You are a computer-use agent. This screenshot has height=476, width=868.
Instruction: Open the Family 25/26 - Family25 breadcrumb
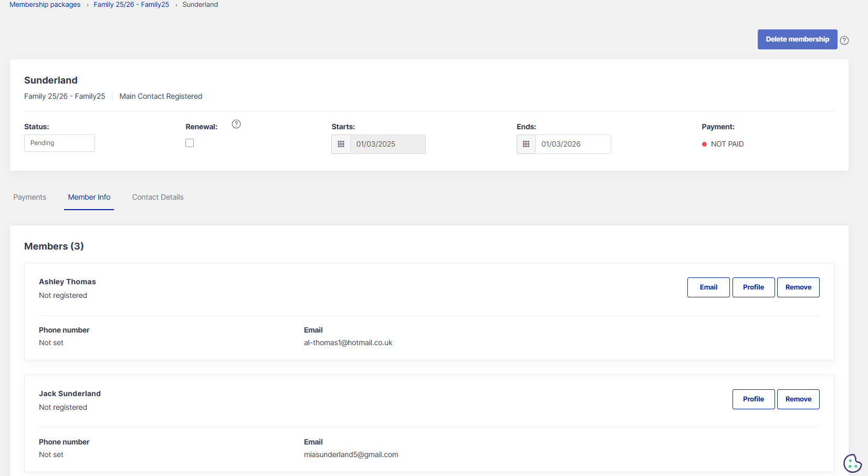pyautogui.click(x=131, y=5)
